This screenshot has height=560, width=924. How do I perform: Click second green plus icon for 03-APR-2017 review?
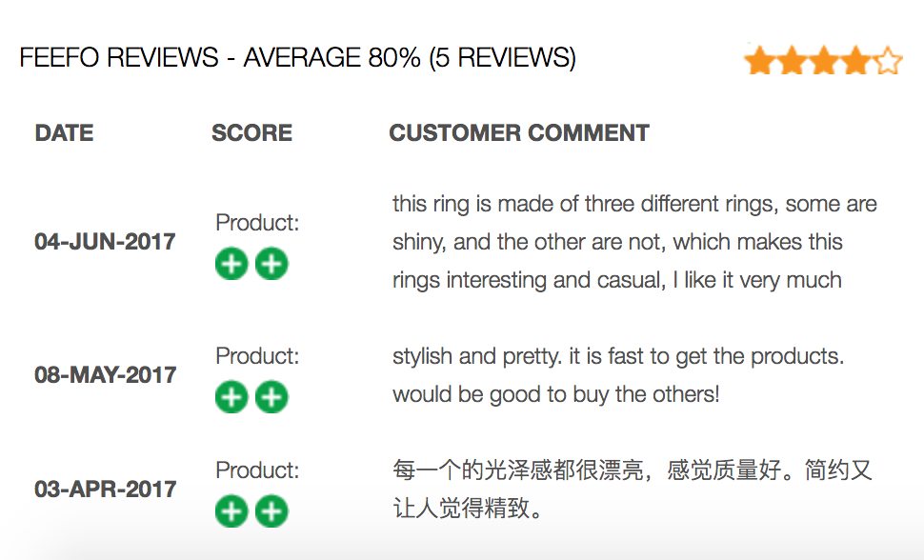pyautogui.click(x=271, y=511)
